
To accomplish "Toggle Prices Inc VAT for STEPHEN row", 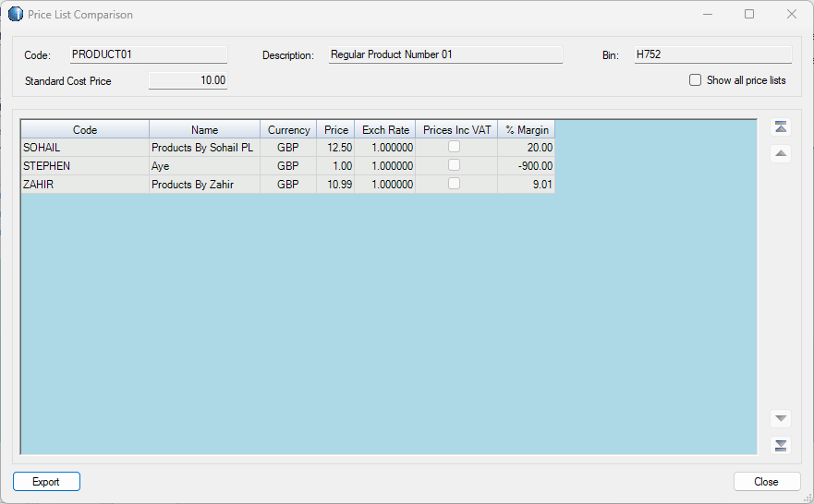I will tap(455, 165).
